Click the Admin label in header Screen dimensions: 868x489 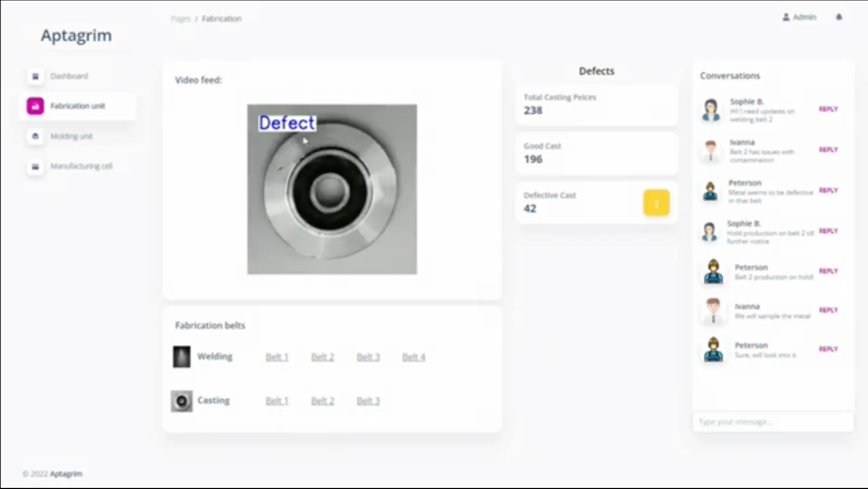coord(805,17)
